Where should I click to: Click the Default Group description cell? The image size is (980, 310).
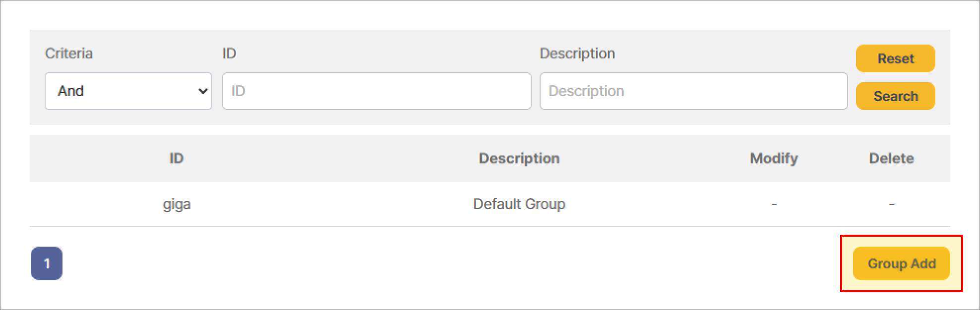click(519, 204)
